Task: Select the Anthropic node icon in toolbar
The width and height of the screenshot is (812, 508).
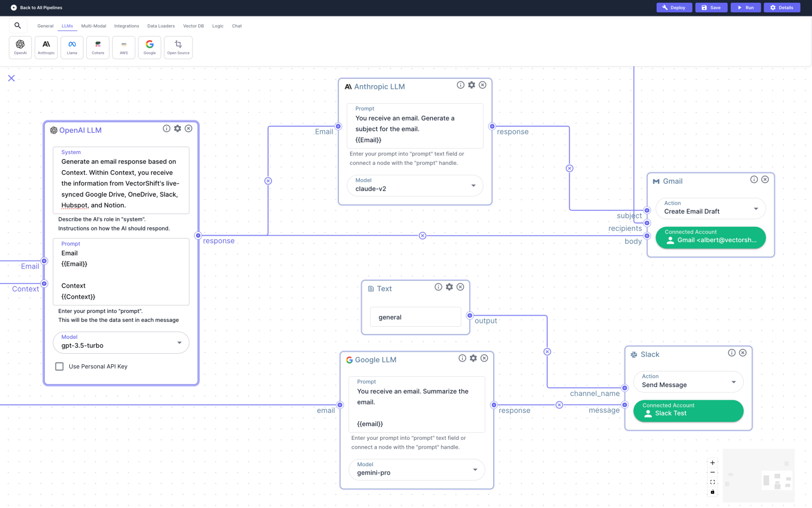Action: coord(46,47)
